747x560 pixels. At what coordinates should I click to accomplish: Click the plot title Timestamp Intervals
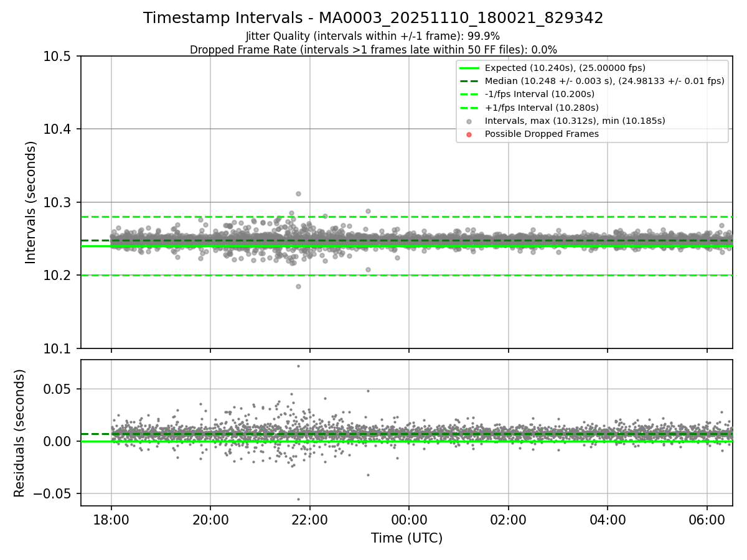[374, 18]
